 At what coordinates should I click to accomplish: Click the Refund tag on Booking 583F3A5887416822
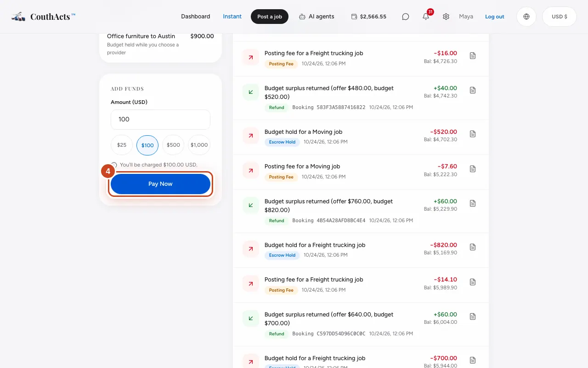point(277,108)
